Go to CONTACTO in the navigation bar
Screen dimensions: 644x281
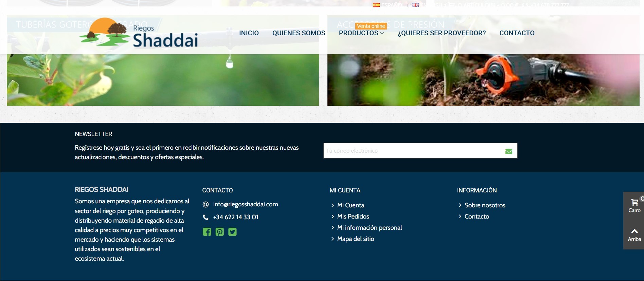pyautogui.click(x=517, y=33)
